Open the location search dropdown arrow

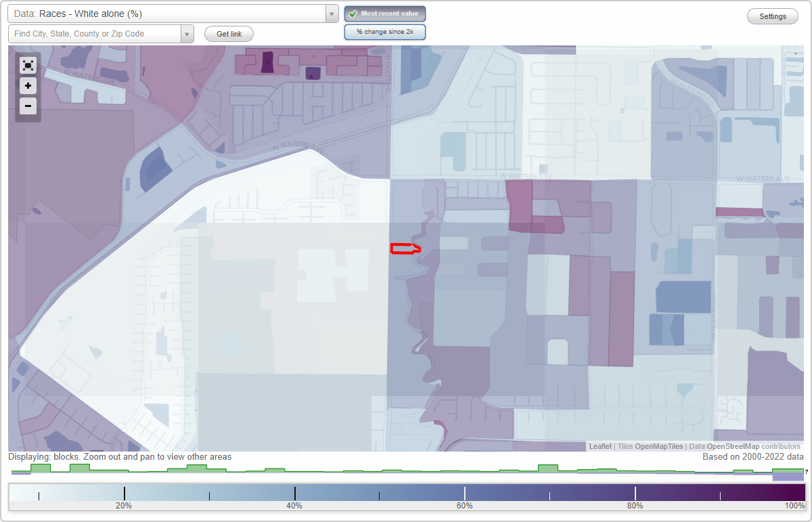[187, 34]
